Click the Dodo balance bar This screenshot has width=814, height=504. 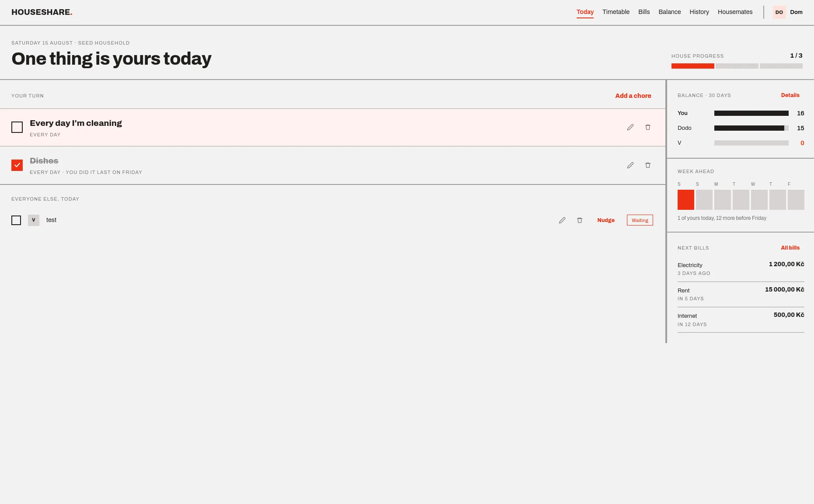tap(751, 128)
